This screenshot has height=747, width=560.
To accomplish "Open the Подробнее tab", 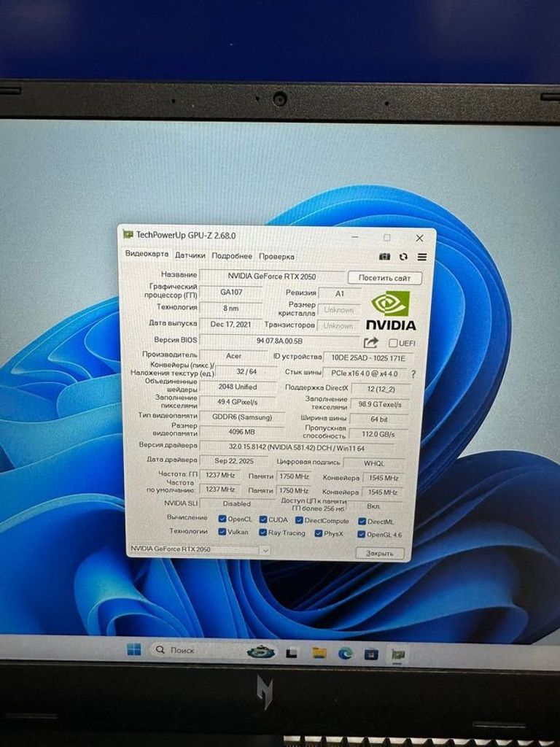I will [232, 256].
